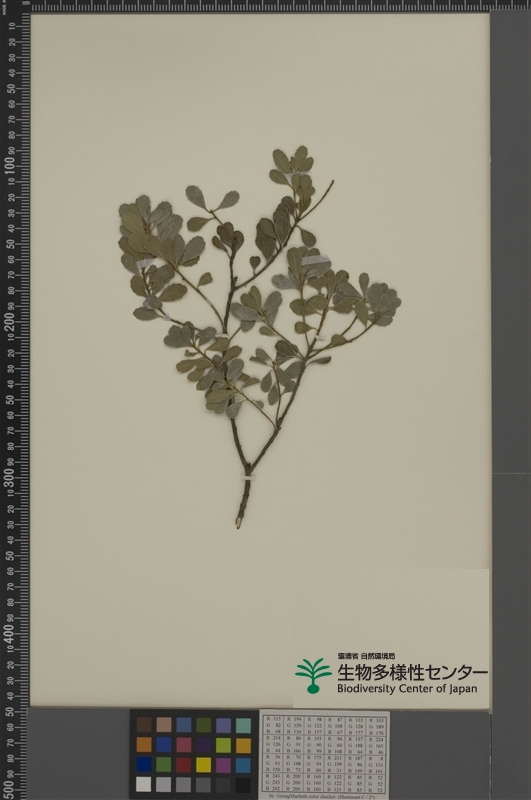This screenshot has height=800, width=531.
Task: Select the cyan blue swatch in the third row
Action: 243,765
